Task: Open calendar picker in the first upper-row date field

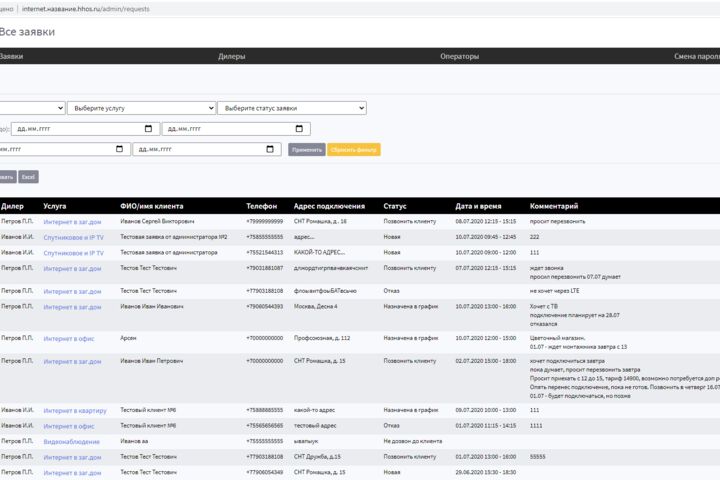Action: click(148, 129)
